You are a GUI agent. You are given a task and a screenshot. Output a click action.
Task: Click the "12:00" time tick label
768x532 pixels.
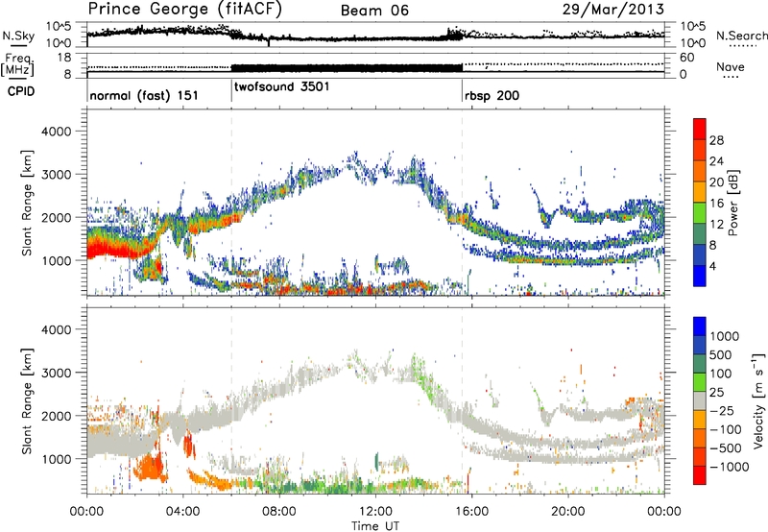pyautogui.click(x=375, y=512)
